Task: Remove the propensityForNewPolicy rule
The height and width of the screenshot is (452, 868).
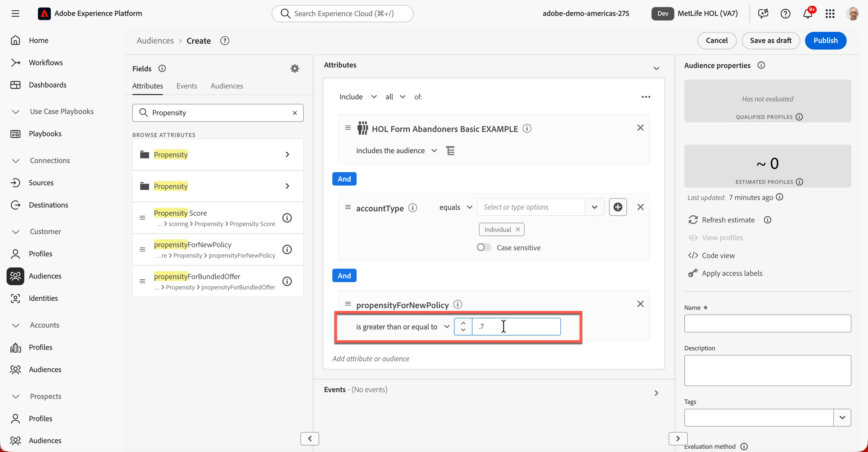Action: pyautogui.click(x=641, y=304)
